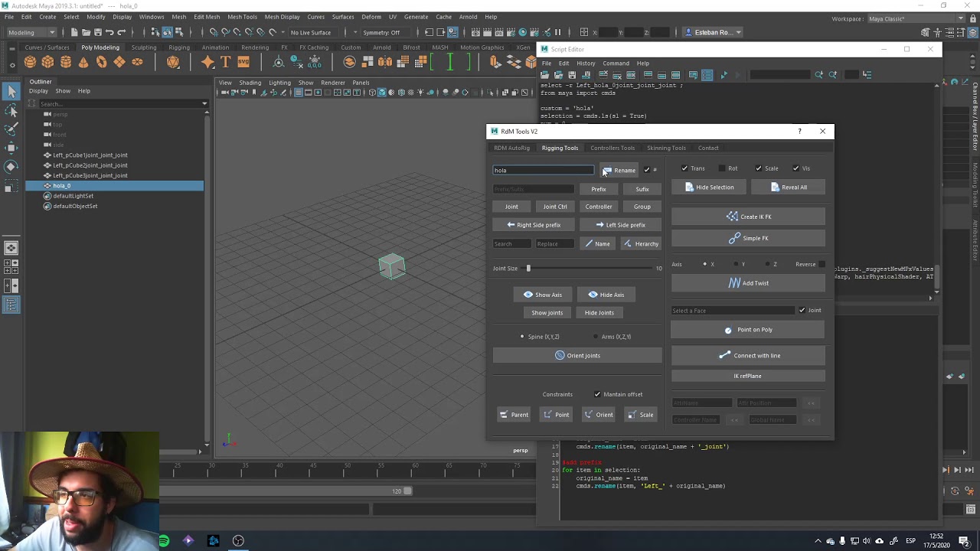Create a polygon cone from the shelf
This screenshot has height=551, width=980.
pos(83,63)
